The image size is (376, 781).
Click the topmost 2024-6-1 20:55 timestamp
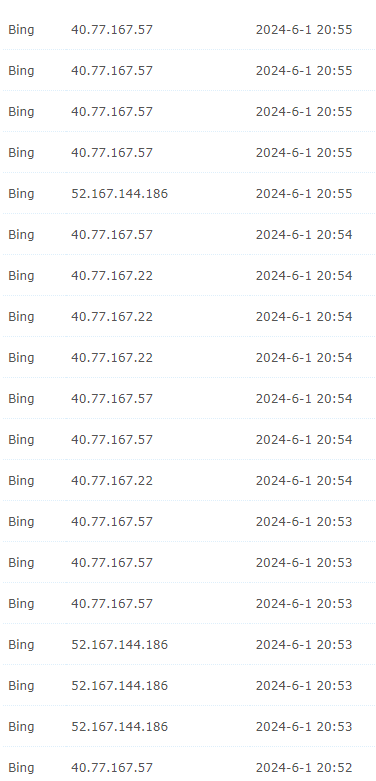click(x=304, y=30)
